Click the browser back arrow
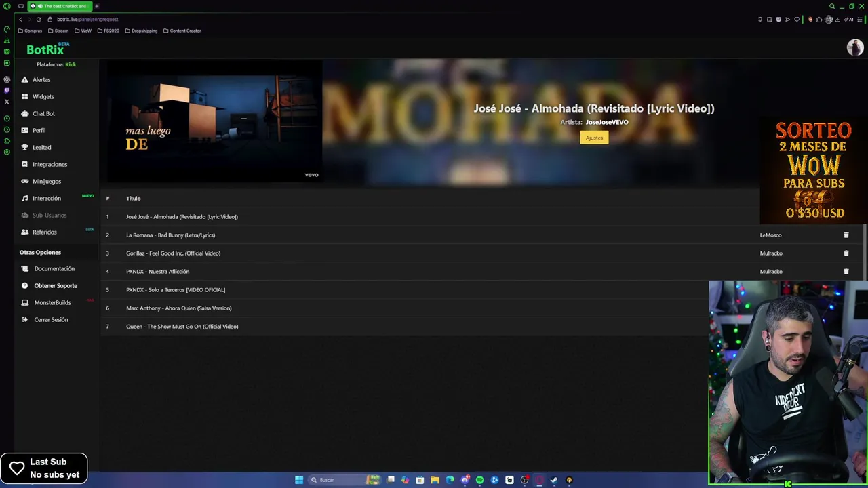 point(20,19)
